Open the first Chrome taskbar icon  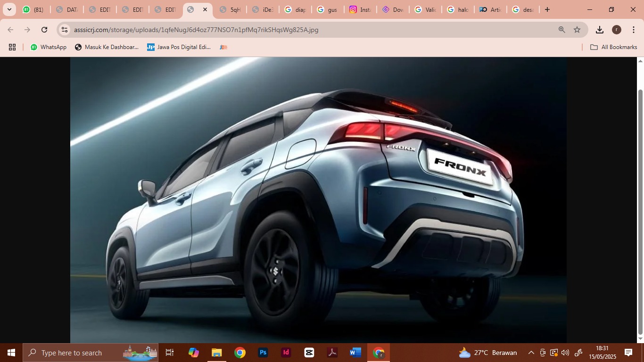coord(240,353)
